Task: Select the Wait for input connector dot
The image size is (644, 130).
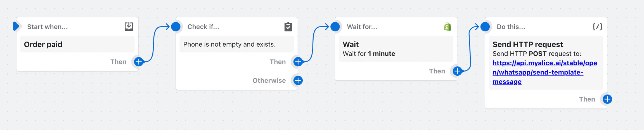Action: pyautogui.click(x=335, y=27)
